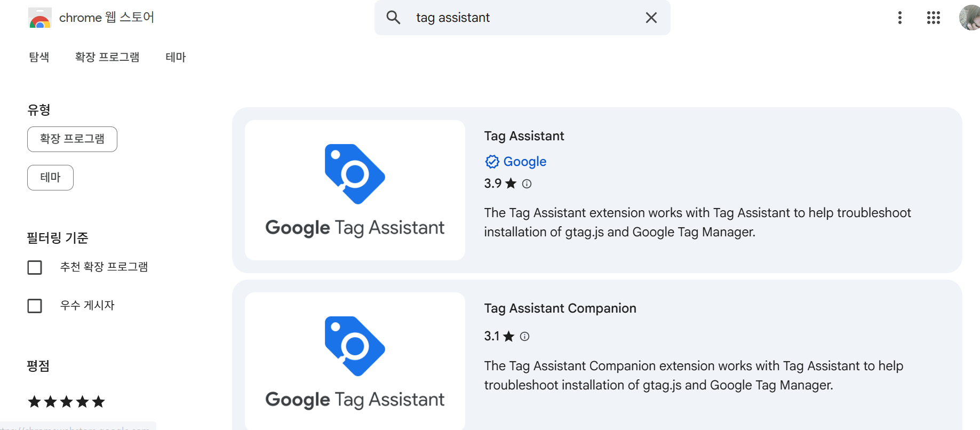Image resolution: width=980 pixels, height=430 pixels.
Task: Click the search field containing tag assistant
Action: pyautogui.click(x=522, y=18)
